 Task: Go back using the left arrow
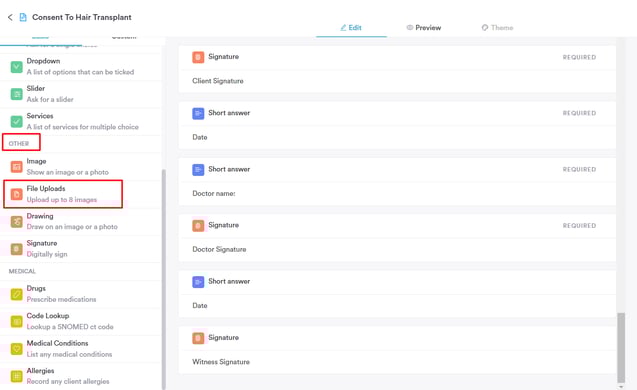pyautogui.click(x=10, y=17)
